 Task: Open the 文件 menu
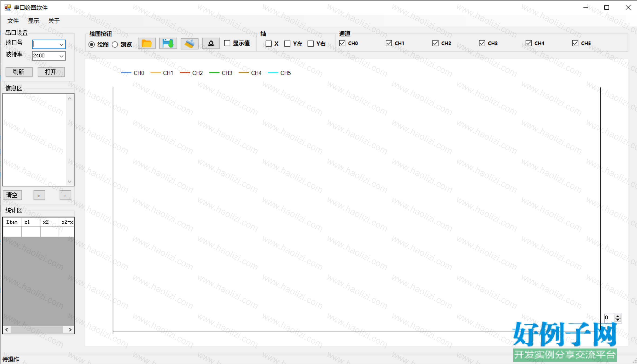click(13, 21)
